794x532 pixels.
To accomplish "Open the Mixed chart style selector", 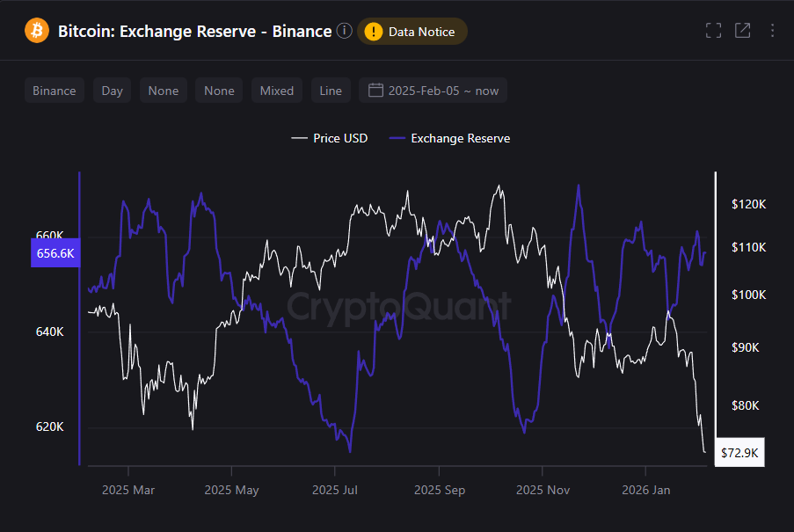I will point(276,90).
